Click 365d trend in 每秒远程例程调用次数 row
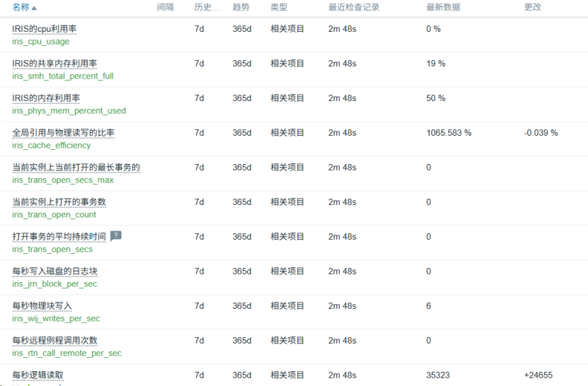 242,341
